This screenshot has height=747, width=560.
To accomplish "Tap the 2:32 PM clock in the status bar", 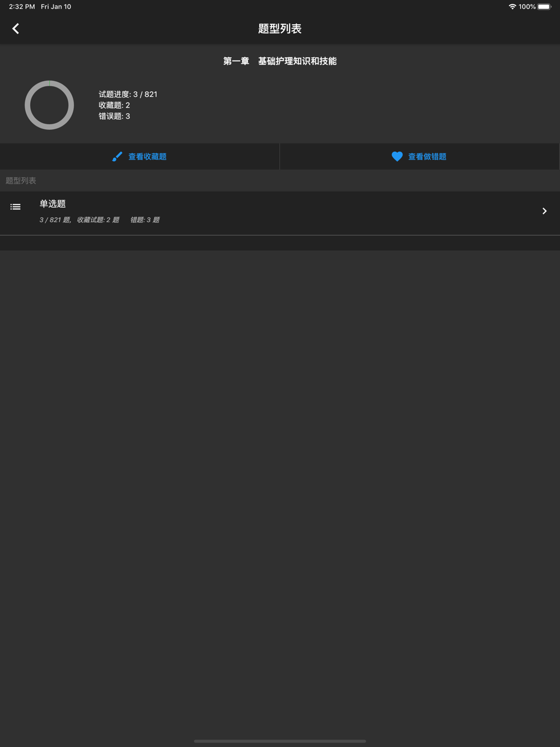I will pyautogui.click(x=22, y=7).
